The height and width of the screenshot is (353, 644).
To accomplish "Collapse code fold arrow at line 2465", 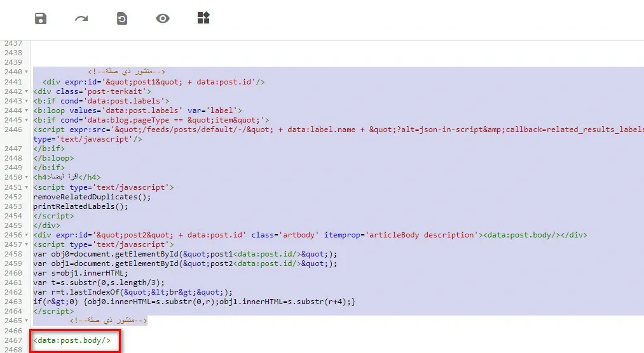I will 27,321.
